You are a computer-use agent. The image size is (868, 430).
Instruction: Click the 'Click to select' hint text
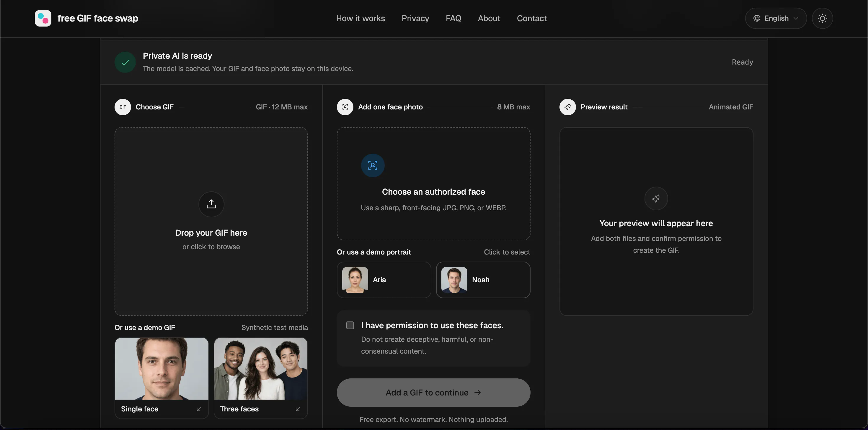[507, 252]
